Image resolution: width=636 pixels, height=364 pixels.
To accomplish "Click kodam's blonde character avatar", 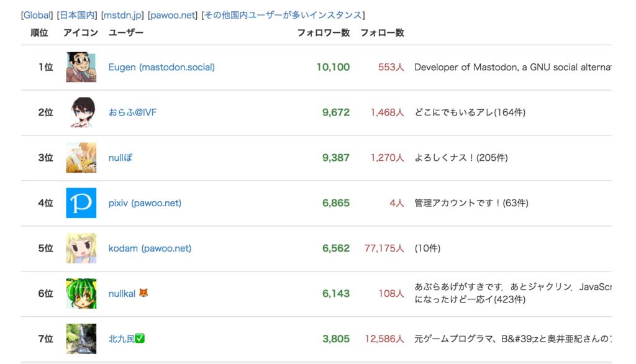I will tap(81, 248).
